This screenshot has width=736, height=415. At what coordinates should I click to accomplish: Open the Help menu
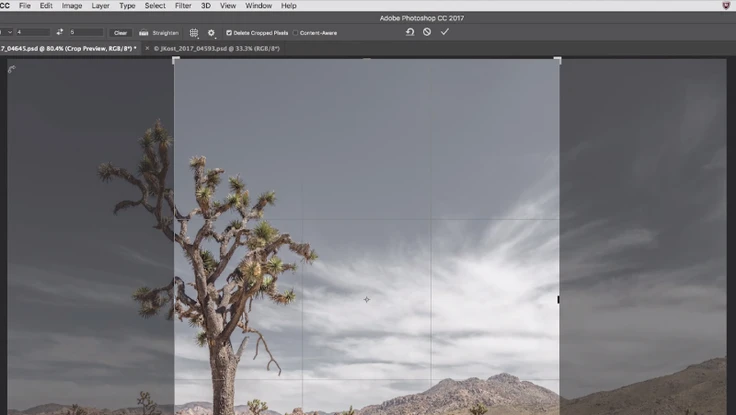coord(289,6)
